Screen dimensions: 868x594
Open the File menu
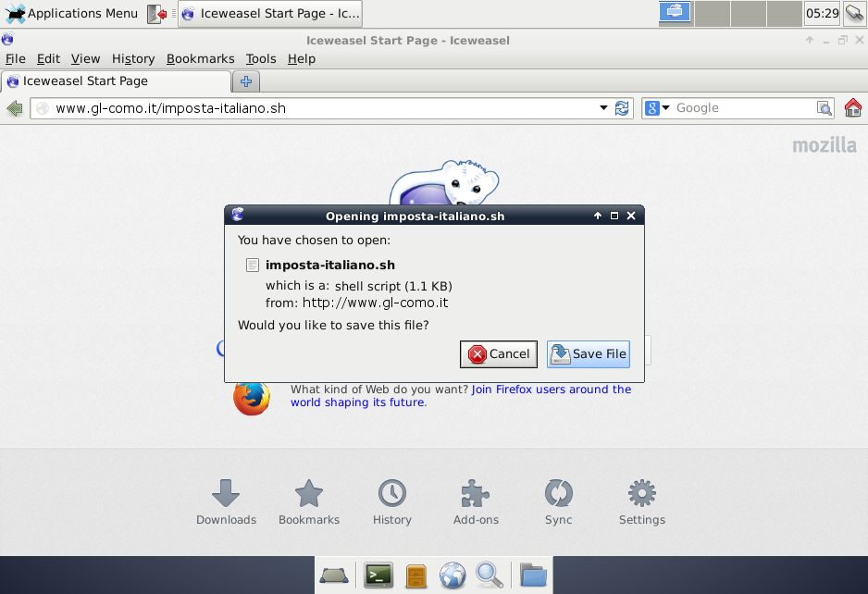click(x=16, y=58)
